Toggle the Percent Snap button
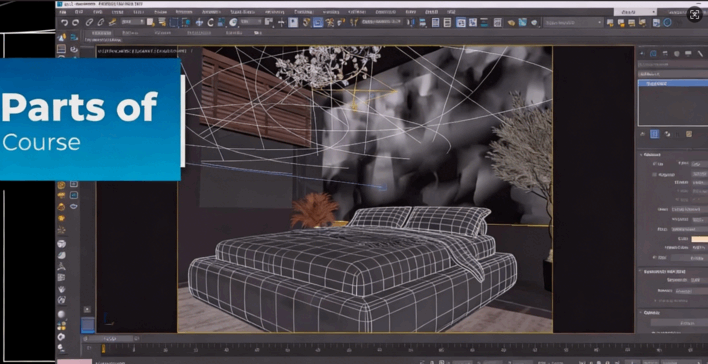The height and width of the screenshot is (364, 708). [x=331, y=22]
